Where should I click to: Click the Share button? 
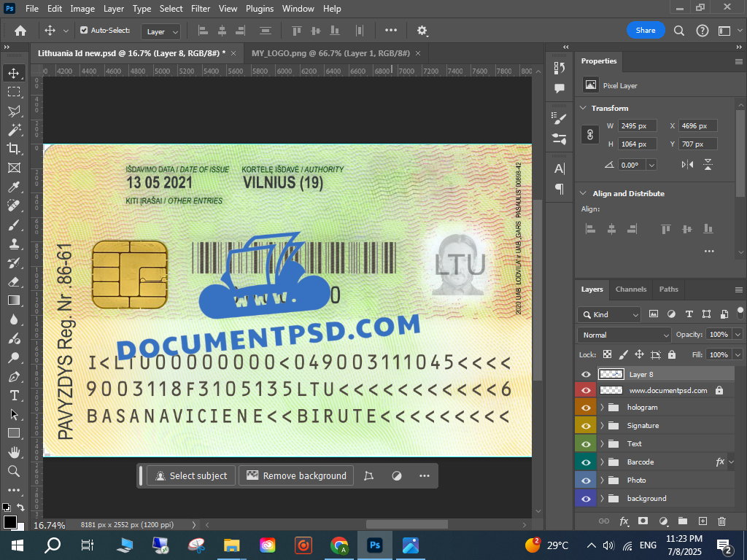point(646,30)
